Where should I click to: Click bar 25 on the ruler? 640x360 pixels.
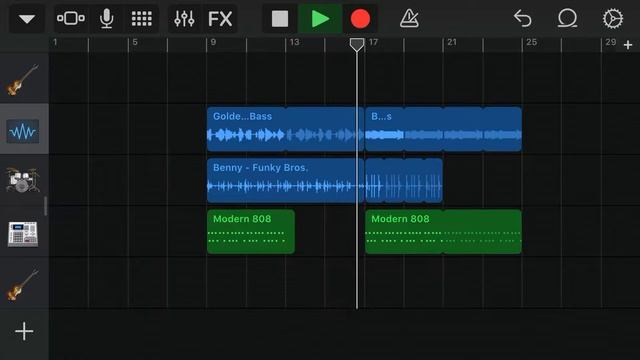[x=531, y=42]
